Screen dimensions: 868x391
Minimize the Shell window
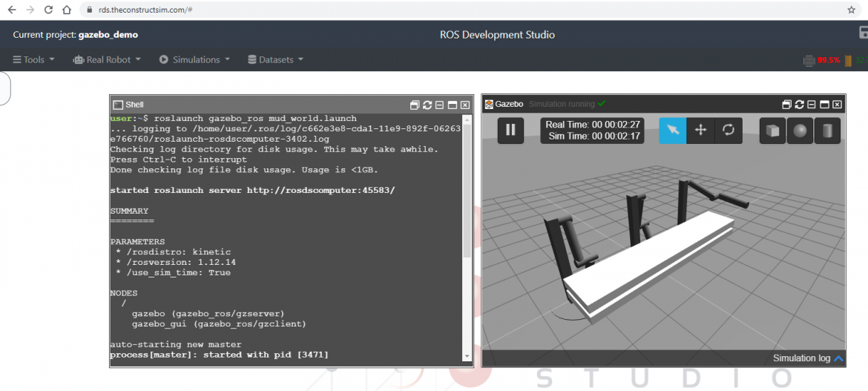[439, 105]
